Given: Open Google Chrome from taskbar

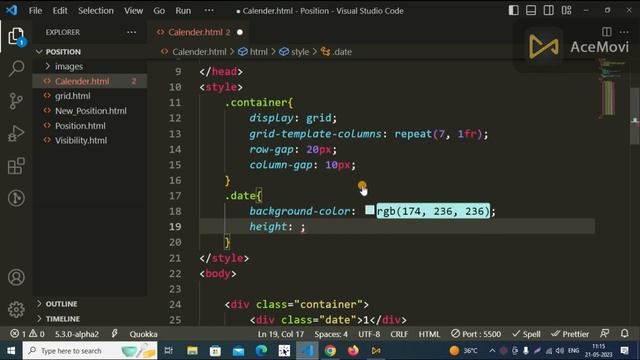Looking at the screenshot, I should click(330, 351).
